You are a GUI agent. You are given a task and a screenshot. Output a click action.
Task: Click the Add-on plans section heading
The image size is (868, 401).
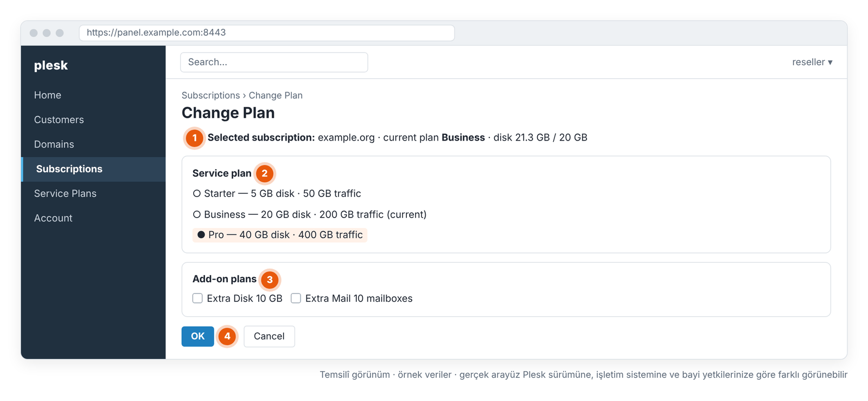click(x=225, y=279)
